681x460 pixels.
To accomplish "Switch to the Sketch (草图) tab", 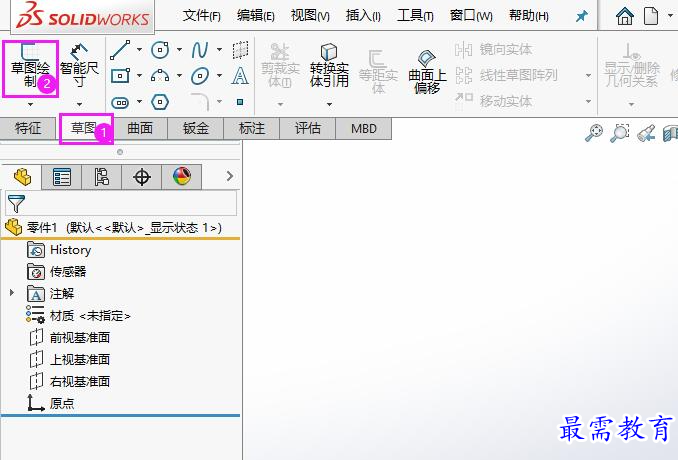I will point(84,128).
